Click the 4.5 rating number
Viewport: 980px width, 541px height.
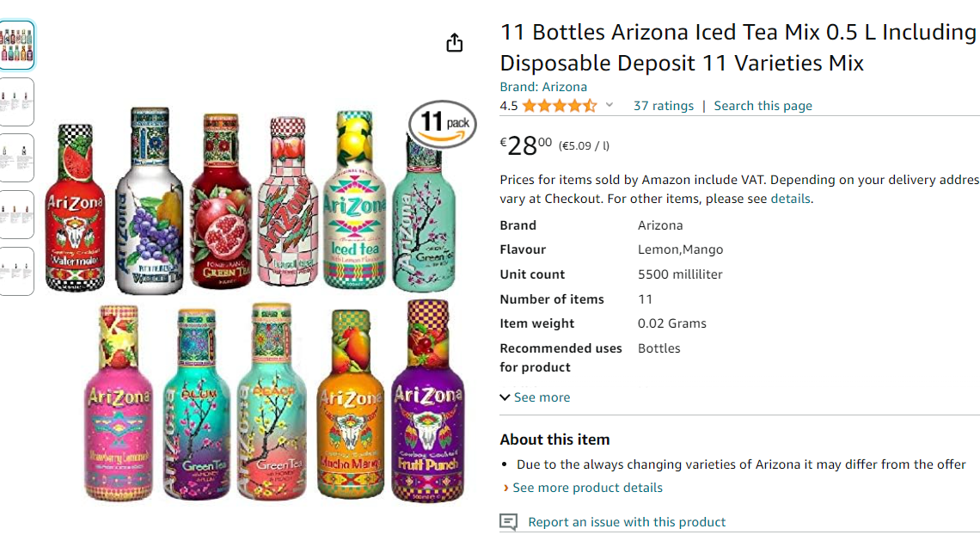pos(509,106)
